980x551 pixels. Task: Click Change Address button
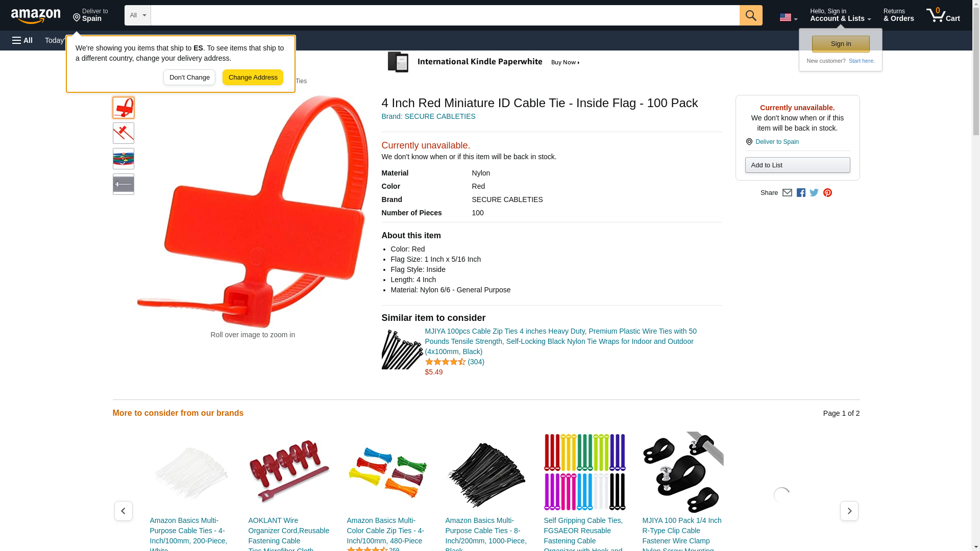click(253, 78)
